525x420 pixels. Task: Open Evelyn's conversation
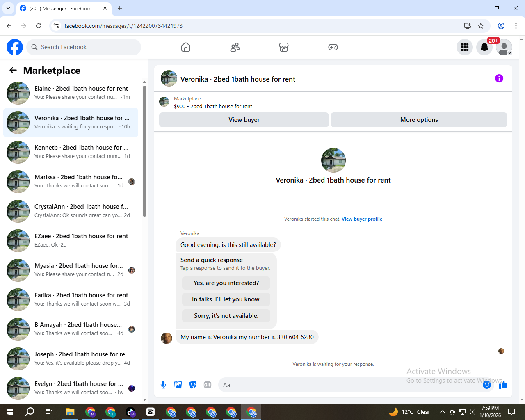pyautogui.click(x=71, y=388)
